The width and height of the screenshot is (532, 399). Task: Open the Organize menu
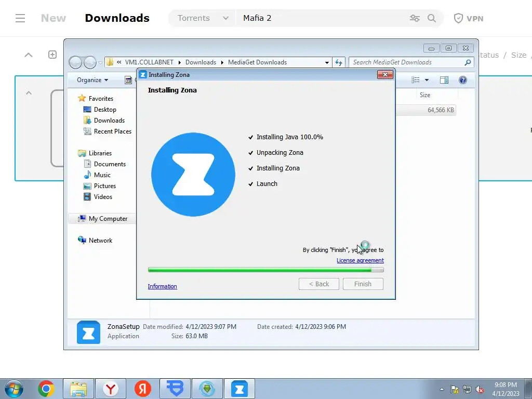coord(92,80)
